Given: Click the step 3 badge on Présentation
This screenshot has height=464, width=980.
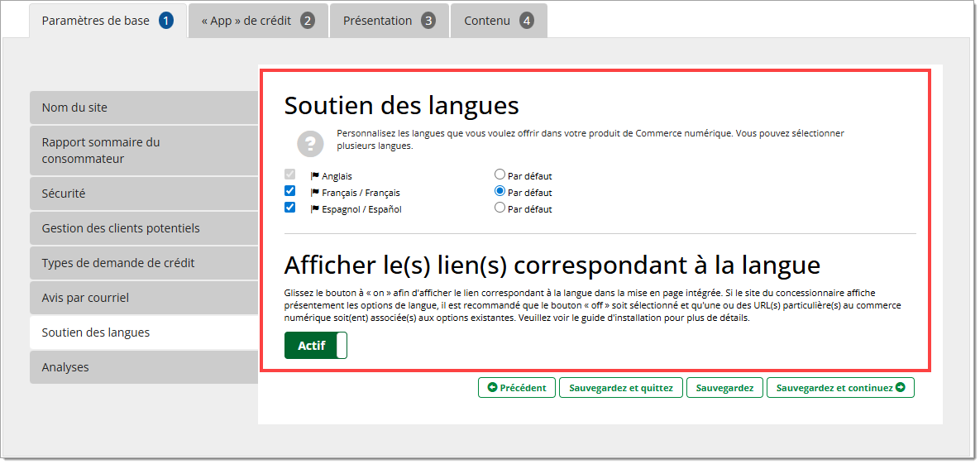Looking at the screenshot, I should click(428, 21).
